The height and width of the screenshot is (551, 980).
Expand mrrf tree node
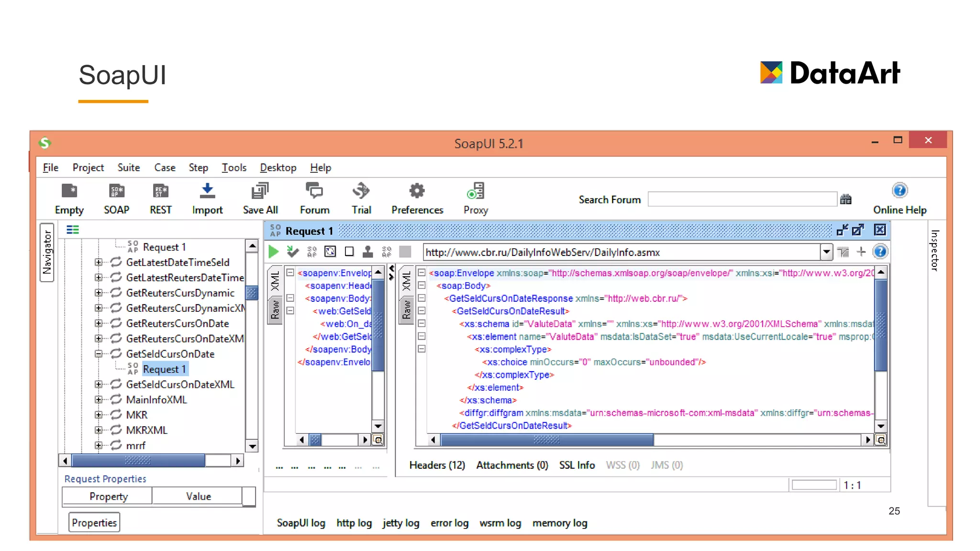[99, 445]
